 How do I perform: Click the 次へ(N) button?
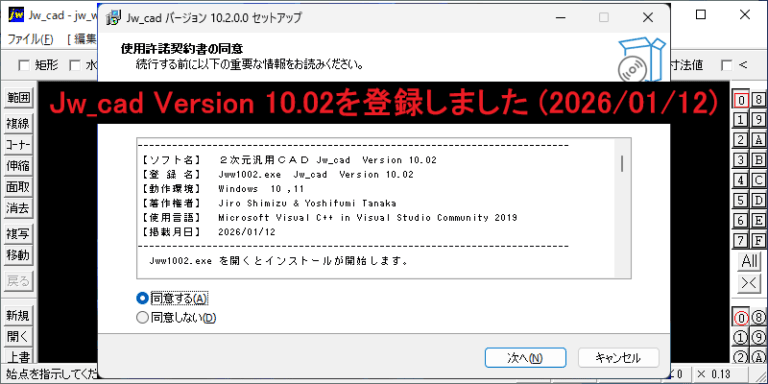(526, 358)
